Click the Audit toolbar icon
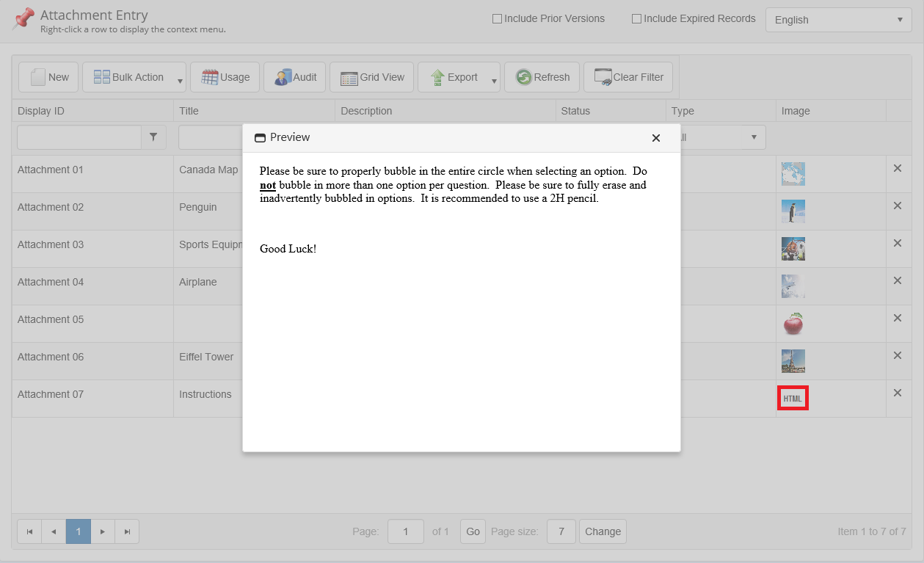 point(294,77)
